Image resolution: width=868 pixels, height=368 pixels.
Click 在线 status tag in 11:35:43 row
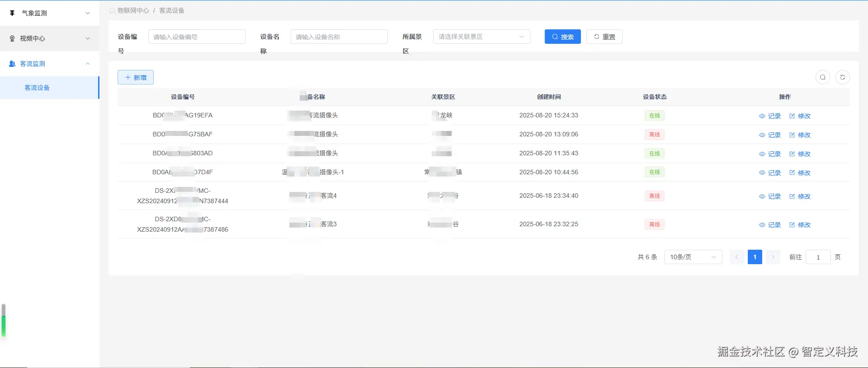coord(655,154)
